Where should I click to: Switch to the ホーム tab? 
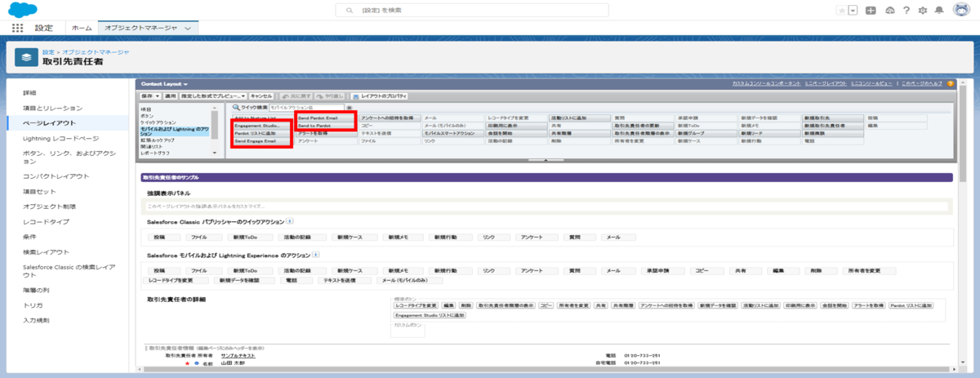tap(82, 28)
